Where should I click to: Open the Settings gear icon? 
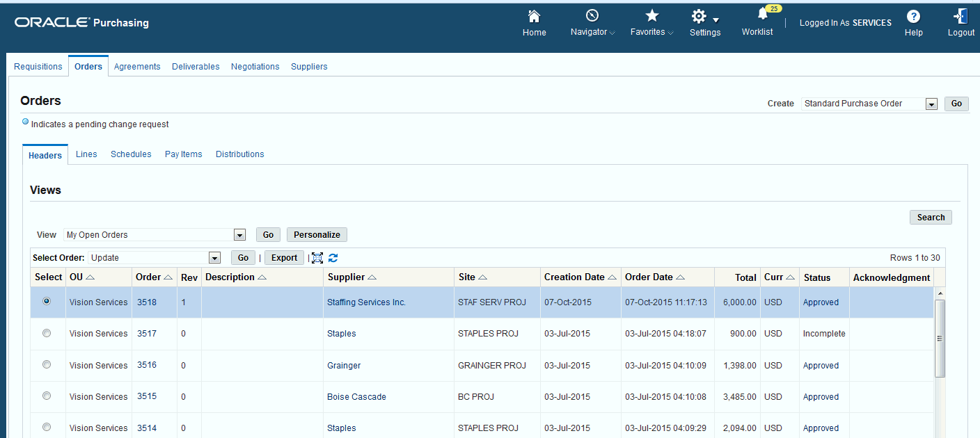coord(699,16)
